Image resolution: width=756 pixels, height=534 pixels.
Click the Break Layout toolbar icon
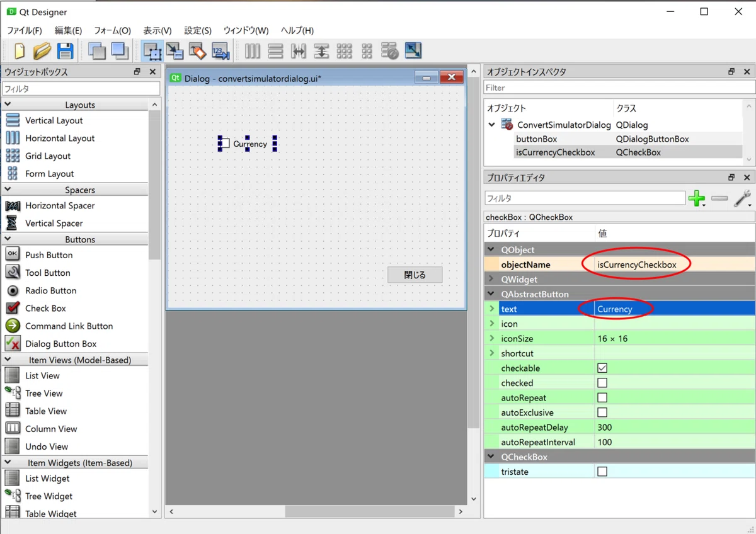tap(390, 51)
